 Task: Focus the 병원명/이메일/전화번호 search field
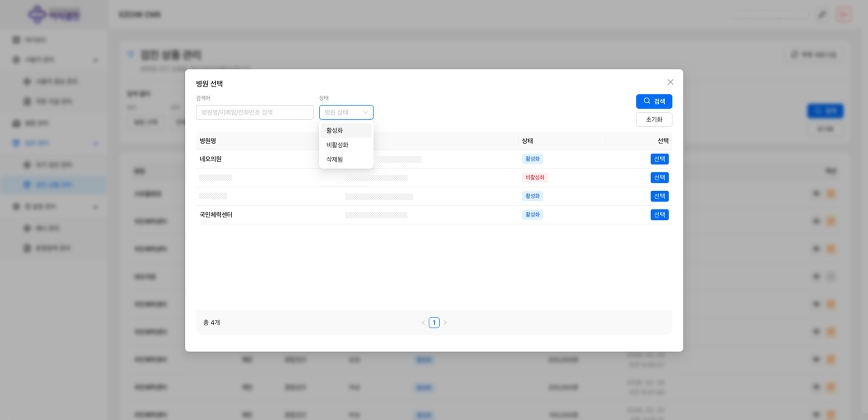(x=254, y=112)
